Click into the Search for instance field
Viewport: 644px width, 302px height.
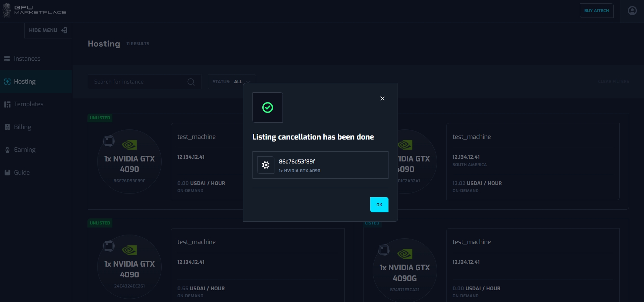(138, 82)
